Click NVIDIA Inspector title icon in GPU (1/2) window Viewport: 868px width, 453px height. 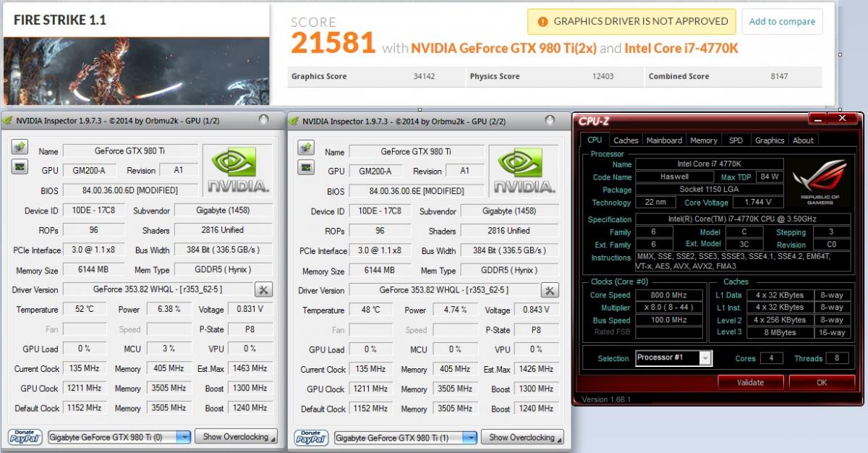click(x=7, y=121)
